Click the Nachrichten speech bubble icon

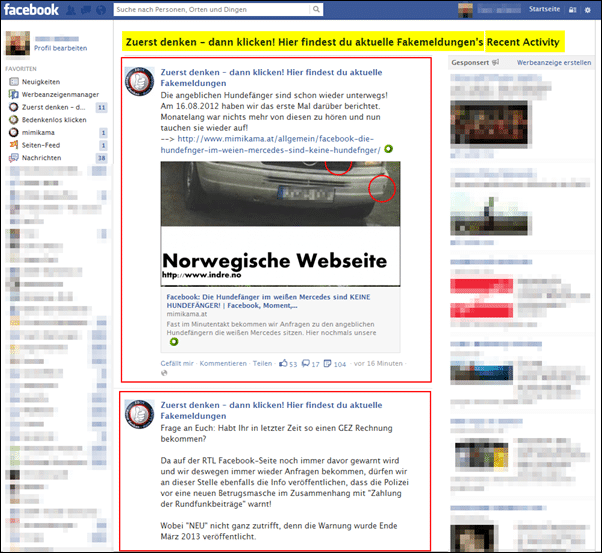tap(14, 158)
